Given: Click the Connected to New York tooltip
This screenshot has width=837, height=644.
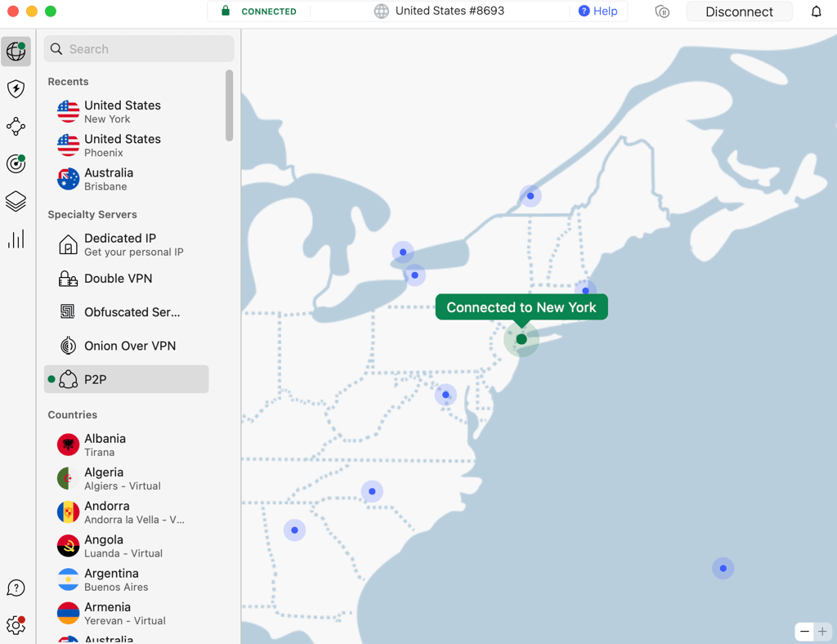Looking at the screenshot, I should (x=521, y=307).
